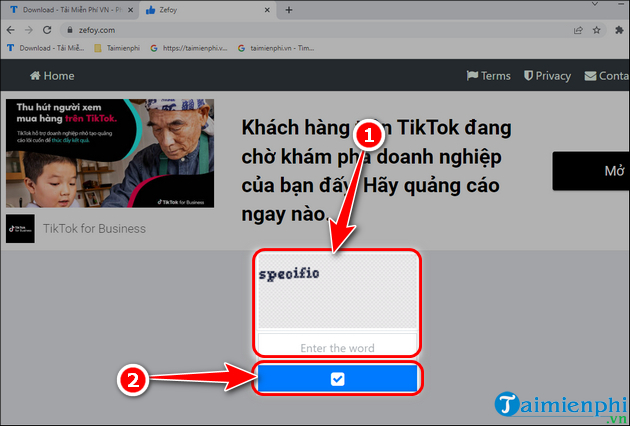This screenshot has height=426, width=630.
Task: Open a new browser tab
Action: (x=289, y=10)
